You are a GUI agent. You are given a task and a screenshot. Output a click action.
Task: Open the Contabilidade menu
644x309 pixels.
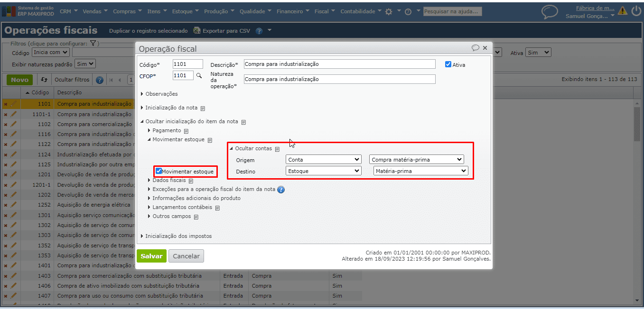coord(361,11)
